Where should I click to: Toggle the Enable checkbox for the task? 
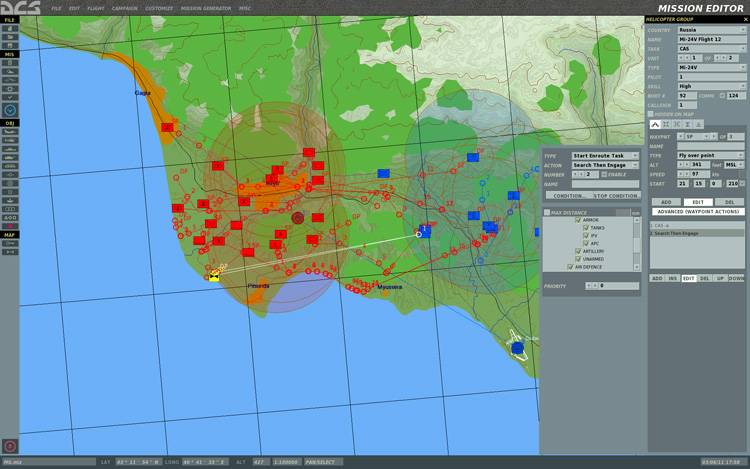click(x=604, y=175)
